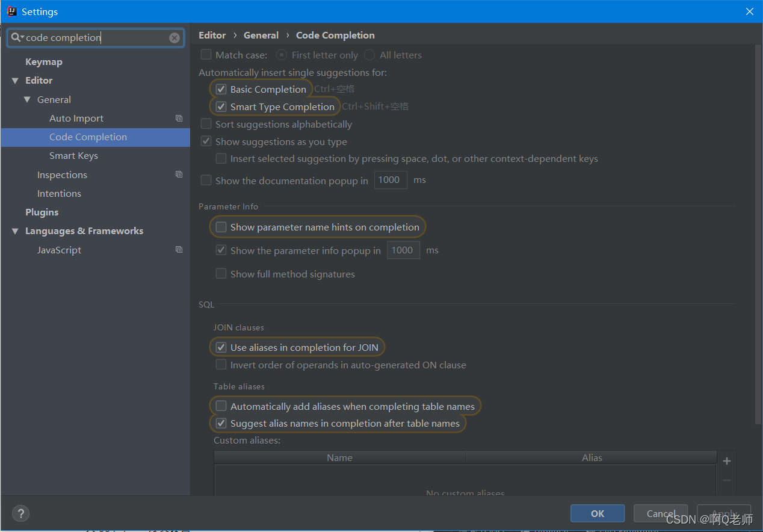This screenshot has width=763, height=532.
Task: Click the Code Completion breadcrumb label
Action: tap(335, 36)
